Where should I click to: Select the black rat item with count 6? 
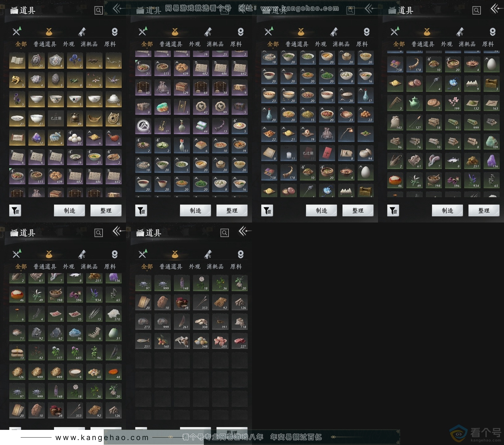pos(94,61)
